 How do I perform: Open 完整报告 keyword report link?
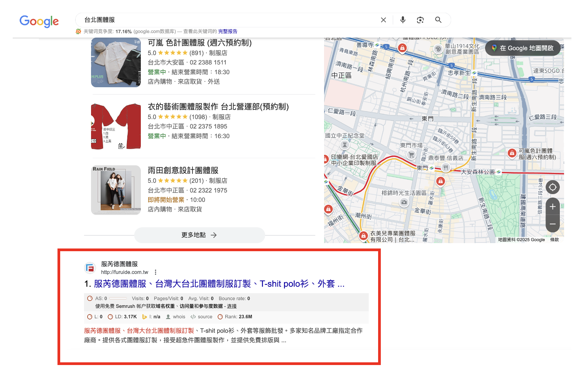coord(228,32)
